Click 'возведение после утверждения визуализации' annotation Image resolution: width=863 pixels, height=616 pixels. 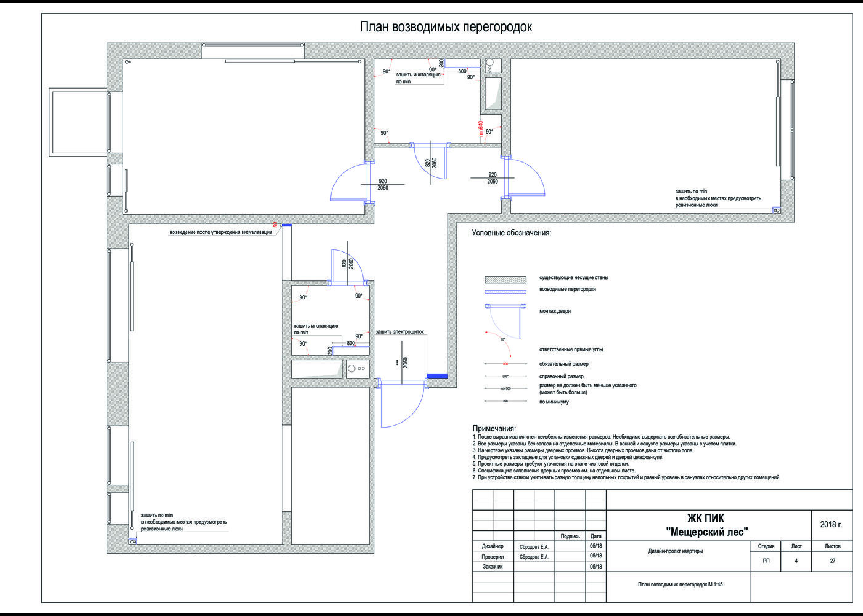221,232
